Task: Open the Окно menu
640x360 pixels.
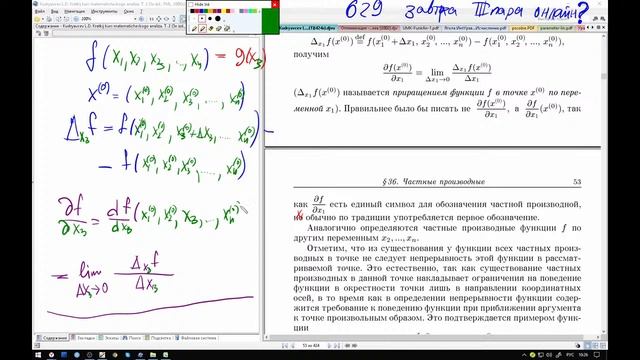Action: [129, 11]
